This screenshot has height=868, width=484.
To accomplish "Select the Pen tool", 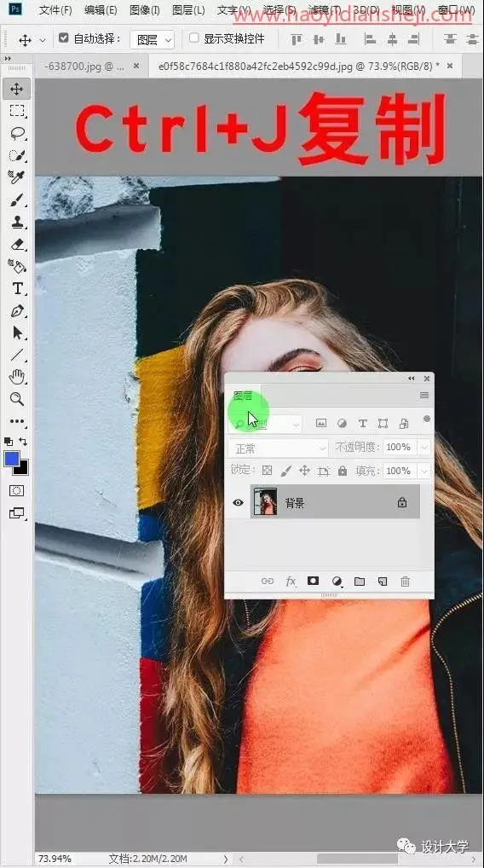I will 16,310.
